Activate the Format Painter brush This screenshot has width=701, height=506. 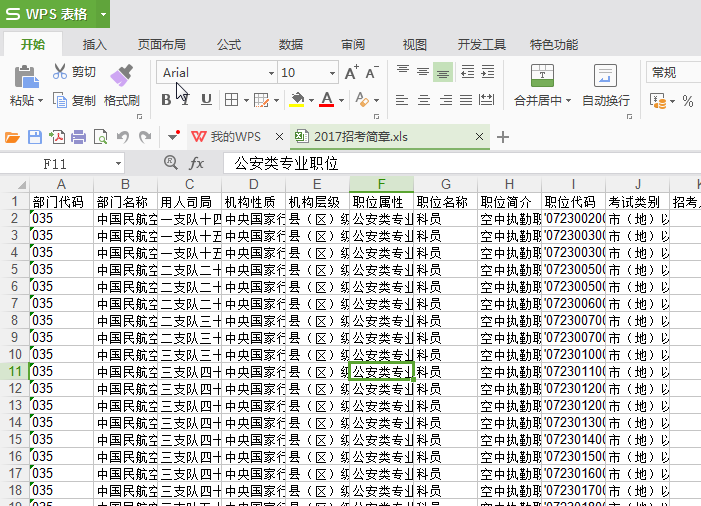(122, 76)
